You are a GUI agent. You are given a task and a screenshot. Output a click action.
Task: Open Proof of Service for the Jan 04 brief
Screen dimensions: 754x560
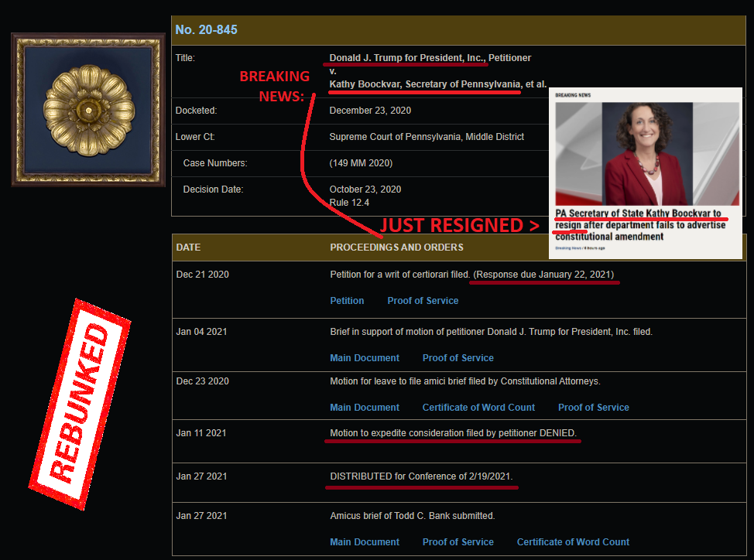click(x=458, y=358)
